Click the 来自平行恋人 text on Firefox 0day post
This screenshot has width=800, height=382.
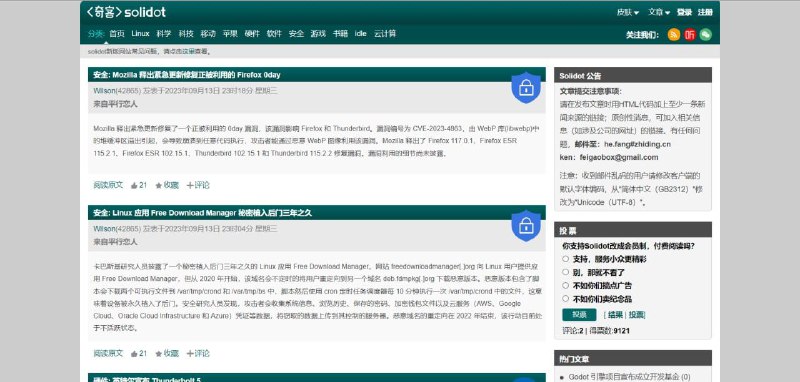[115, 104]
